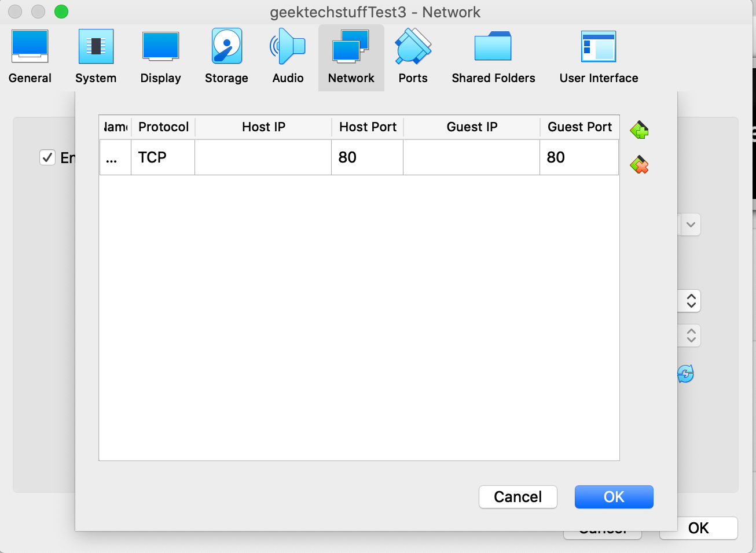Viewport: 756px width, 553px height.
Task: Click the refresh MAC address icon
Action: click(685, 374)
